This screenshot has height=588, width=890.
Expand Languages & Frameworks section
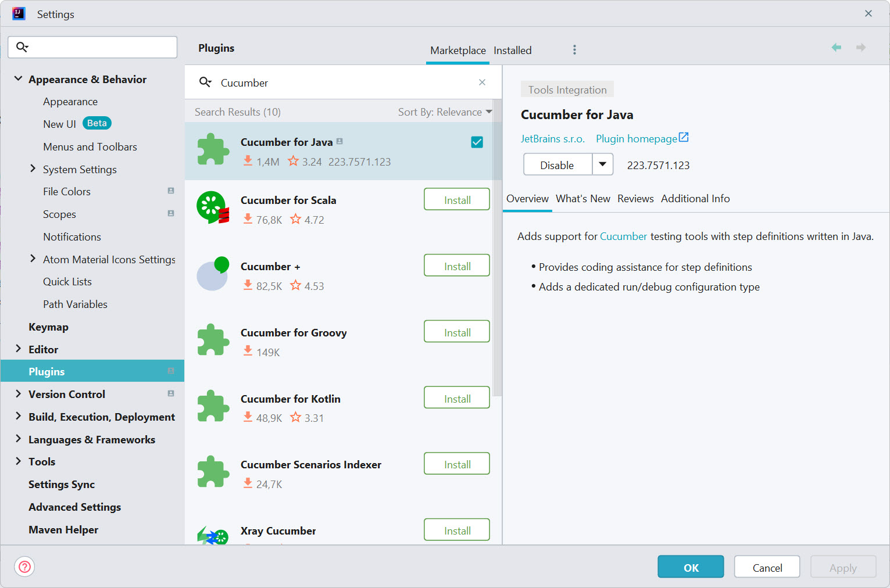(x=18, y=439)
